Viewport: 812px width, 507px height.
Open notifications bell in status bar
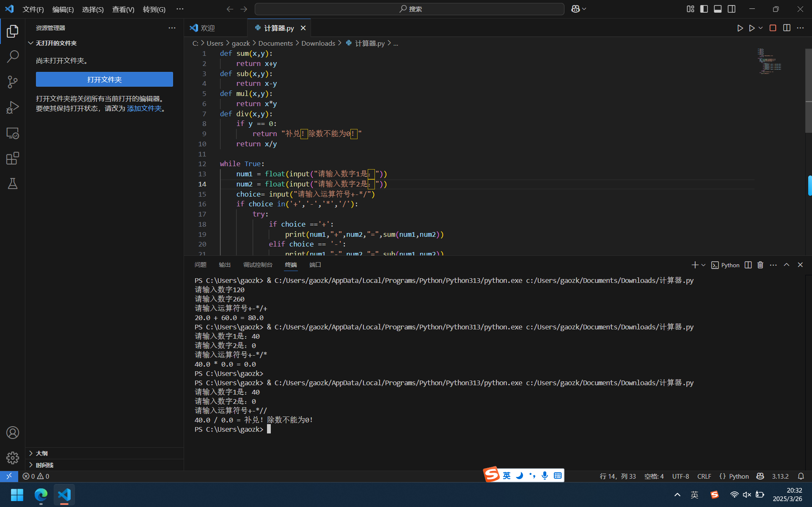[x=801, y=476]
